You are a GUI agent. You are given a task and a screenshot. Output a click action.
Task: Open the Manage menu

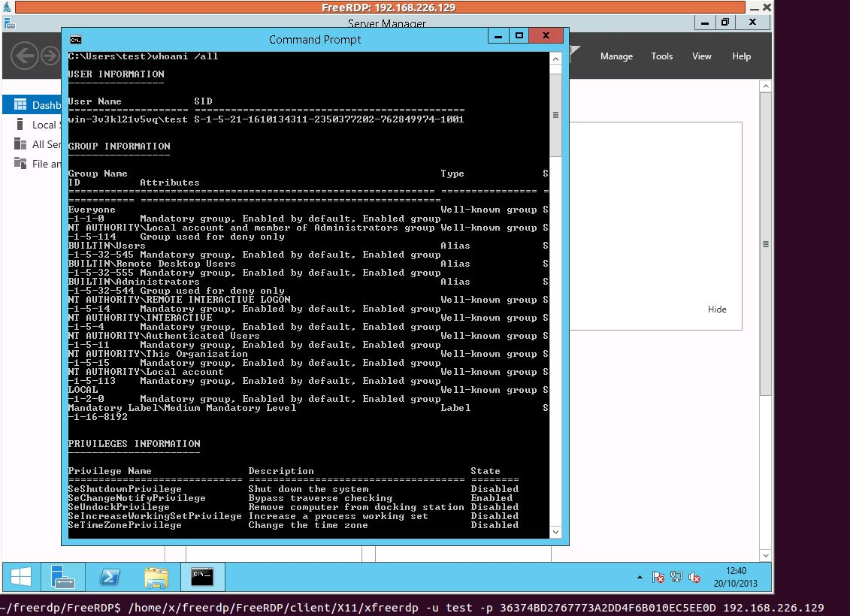pyautogui.click(x=616, y=56)
